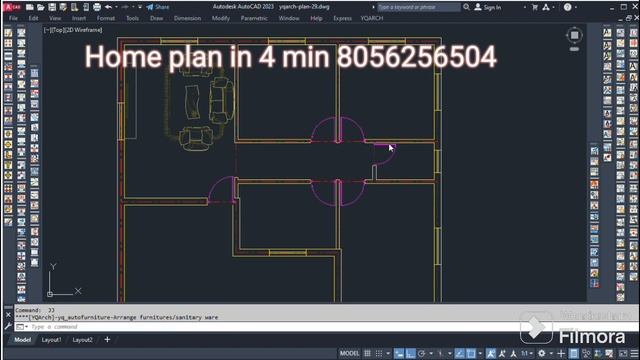Open the Modify menu
This screenshot has height=360, width=640.
pos(220,18)
